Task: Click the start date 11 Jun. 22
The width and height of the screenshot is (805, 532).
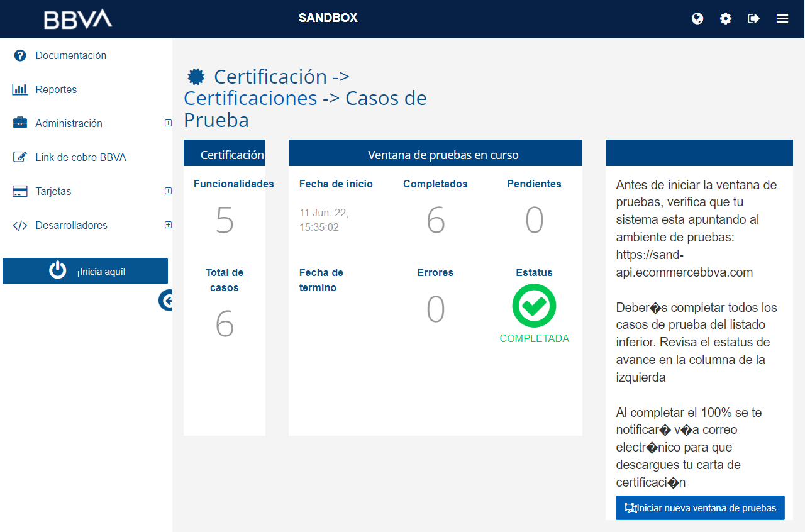Action: (324, 220)
